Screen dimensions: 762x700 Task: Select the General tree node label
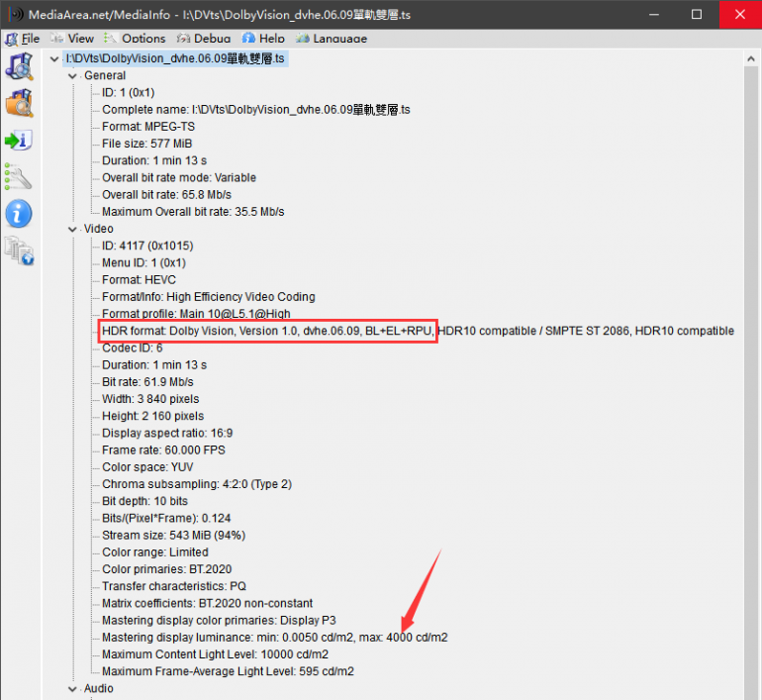coord(105,75)
